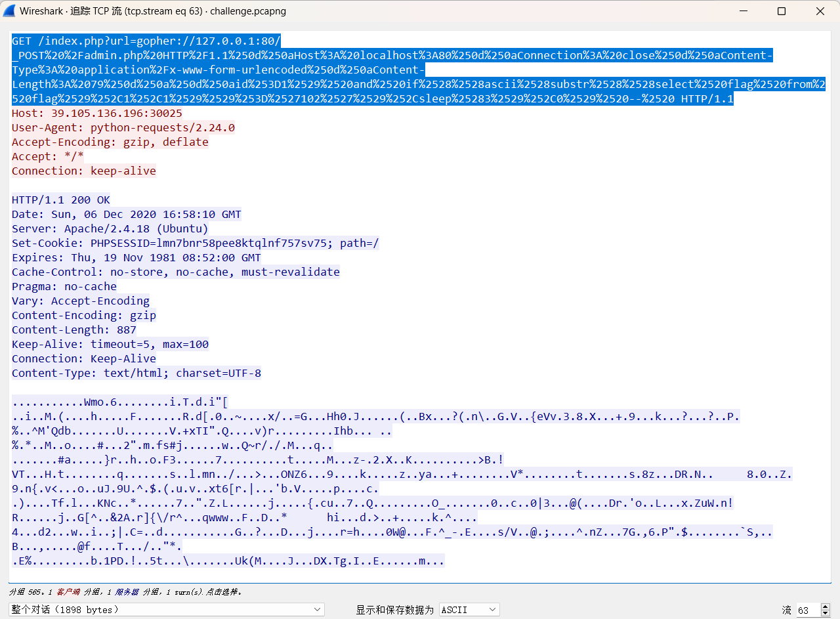Screen dimensions: 840x619
Task: Open the 整个对话 (1898 bytes) dropdown
Action: tap(167, 610)
